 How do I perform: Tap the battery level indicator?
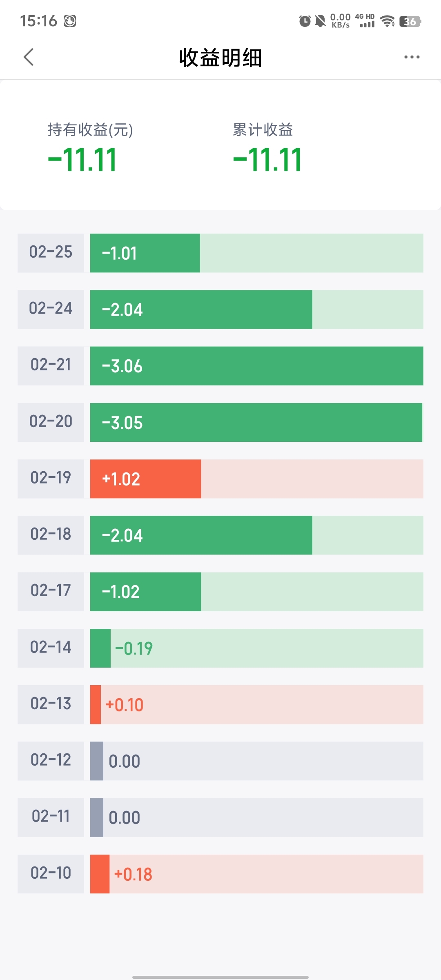[410, 21]
